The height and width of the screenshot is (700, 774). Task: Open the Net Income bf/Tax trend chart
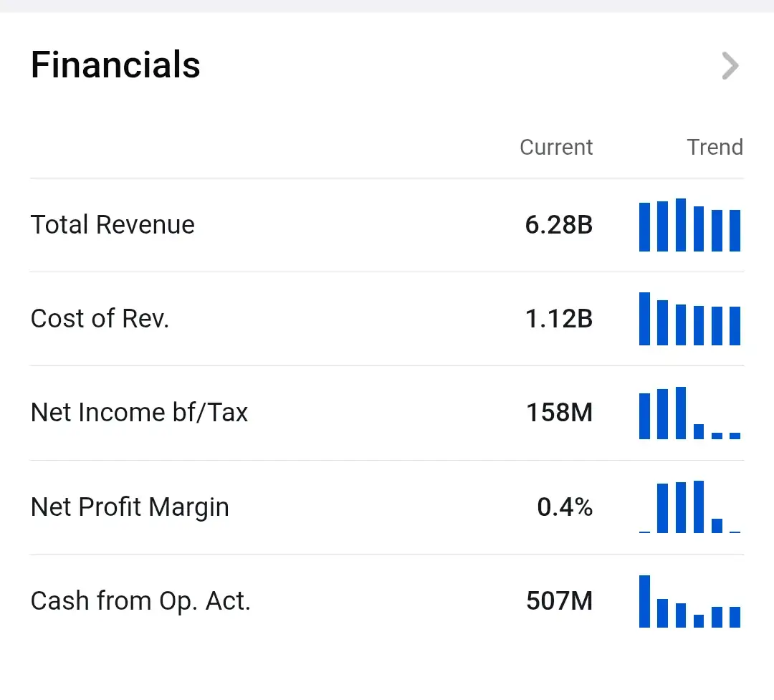(x=689, y=413)
